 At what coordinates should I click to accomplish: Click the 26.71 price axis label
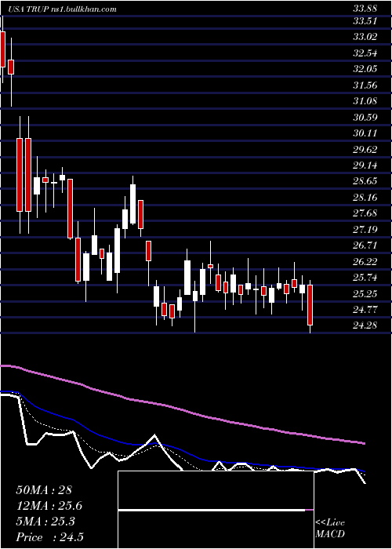[x=365, y=245]
